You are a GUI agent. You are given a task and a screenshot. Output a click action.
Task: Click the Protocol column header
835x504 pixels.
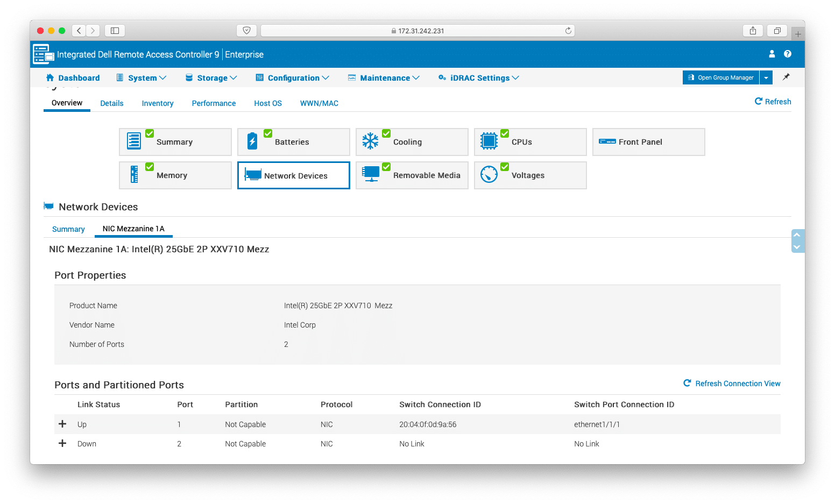coord(336,404)
